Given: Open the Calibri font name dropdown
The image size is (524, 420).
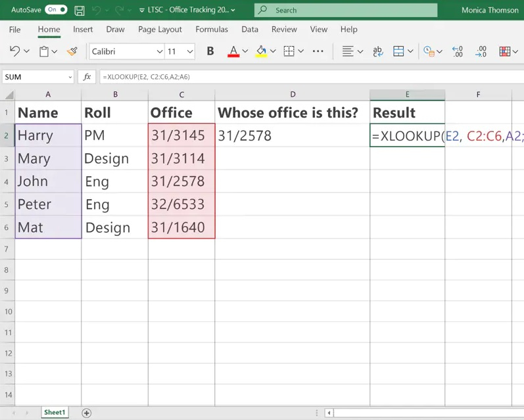Looking at the screenshot, I should pos(159,51).
